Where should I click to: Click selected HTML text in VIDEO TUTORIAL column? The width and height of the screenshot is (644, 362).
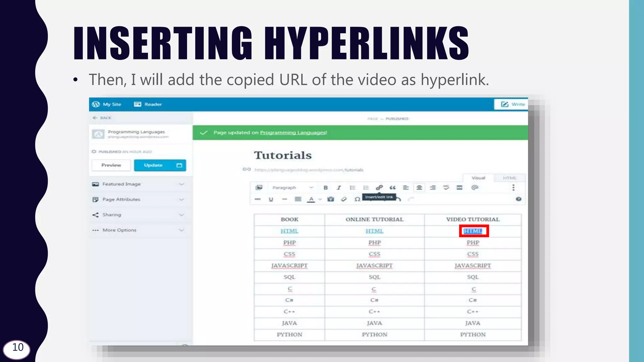(x=473, y=231)
